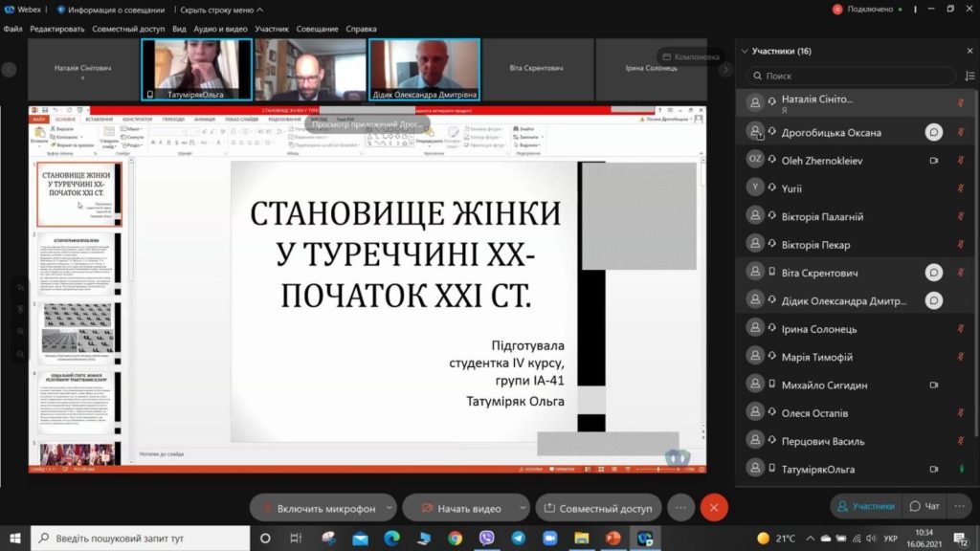Open chat bubble icon beside Дрогобицька Оксана
The height and width of the screenshot is (551, 980).
[933, 132]
